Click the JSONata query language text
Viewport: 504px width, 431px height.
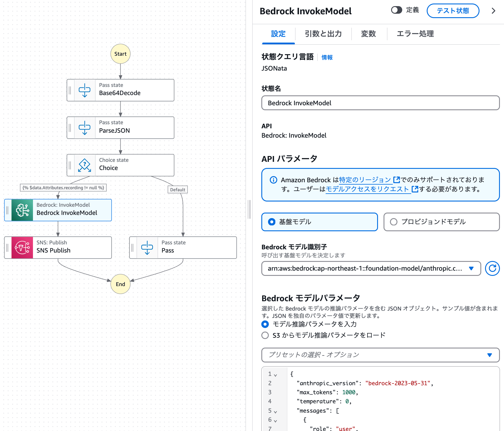tap(274, 68)
